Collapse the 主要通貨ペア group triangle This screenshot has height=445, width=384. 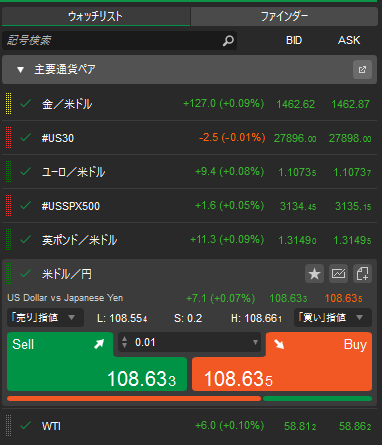tap(20, 70)
